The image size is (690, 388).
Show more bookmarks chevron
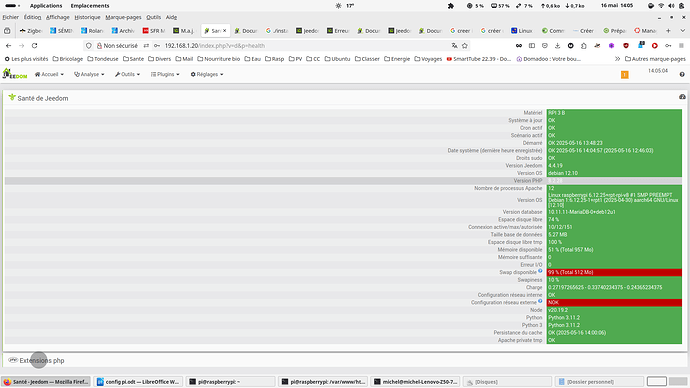click(617, 59)
